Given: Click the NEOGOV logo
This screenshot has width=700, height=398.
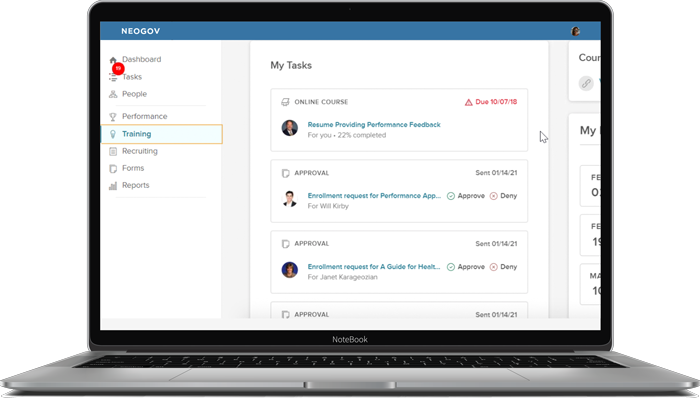Looking at the screenshot, I should coord(141,31).
